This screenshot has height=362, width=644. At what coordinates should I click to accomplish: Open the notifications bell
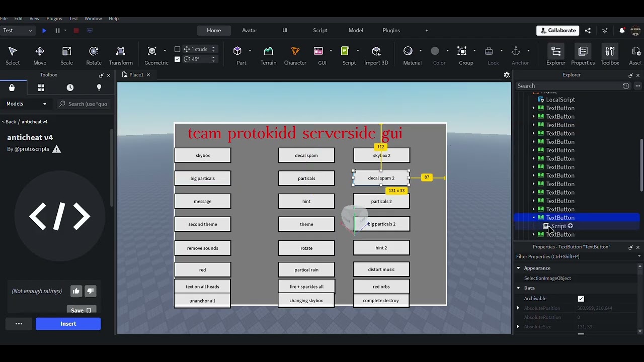pos(622,31)
